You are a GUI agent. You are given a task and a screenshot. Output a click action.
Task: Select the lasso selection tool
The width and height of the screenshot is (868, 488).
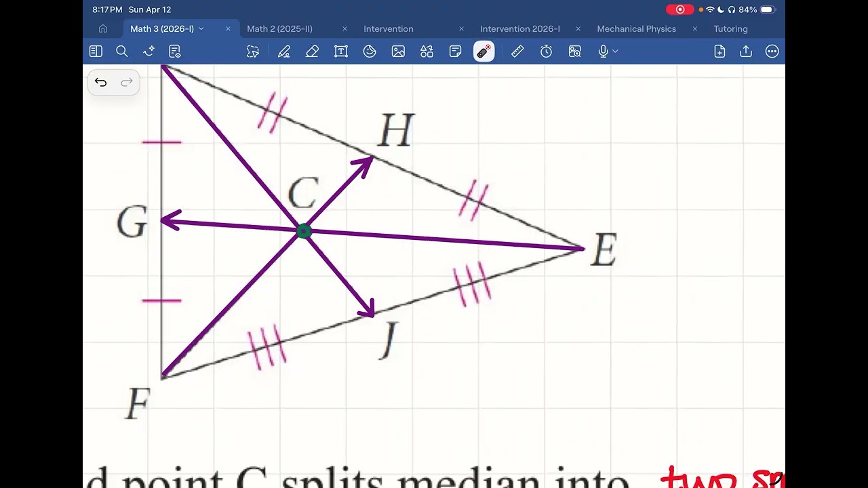pos(253,52)
